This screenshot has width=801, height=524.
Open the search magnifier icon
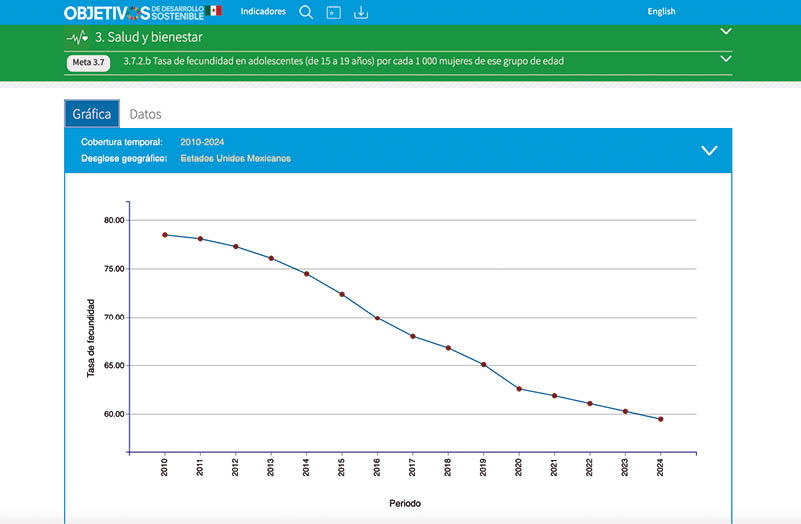[306, 12]
